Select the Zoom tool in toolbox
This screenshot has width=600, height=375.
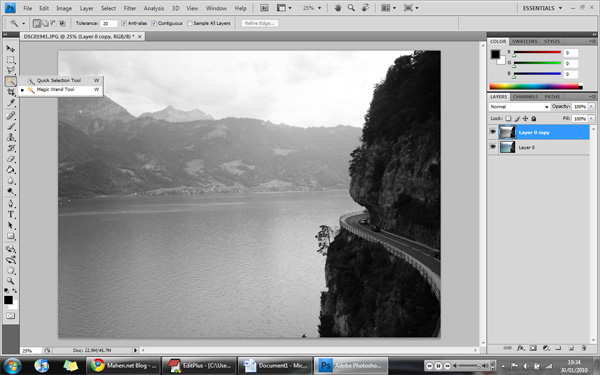tap(10, 281)
